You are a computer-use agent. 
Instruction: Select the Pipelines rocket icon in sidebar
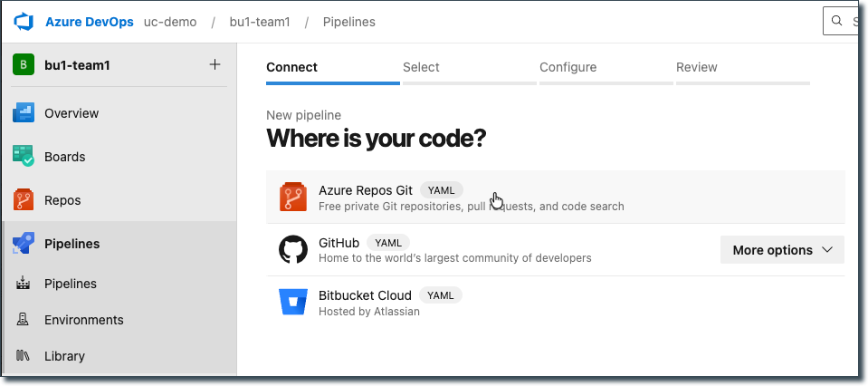point(24,244)
